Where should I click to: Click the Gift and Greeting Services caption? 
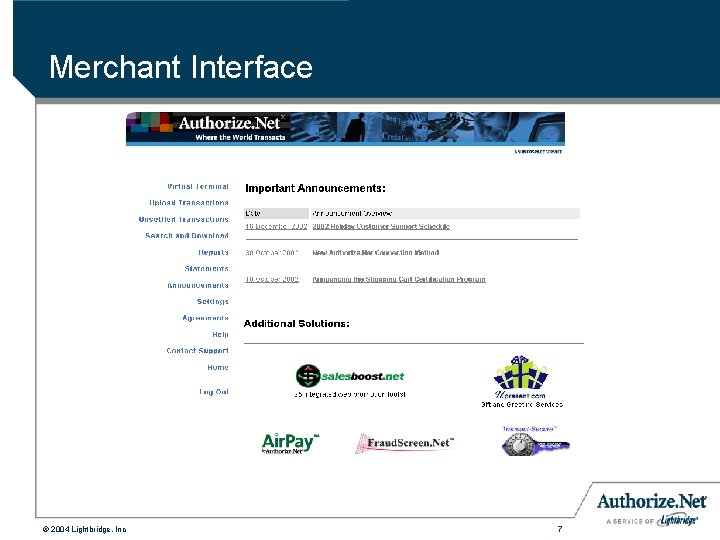pos(522,405)
